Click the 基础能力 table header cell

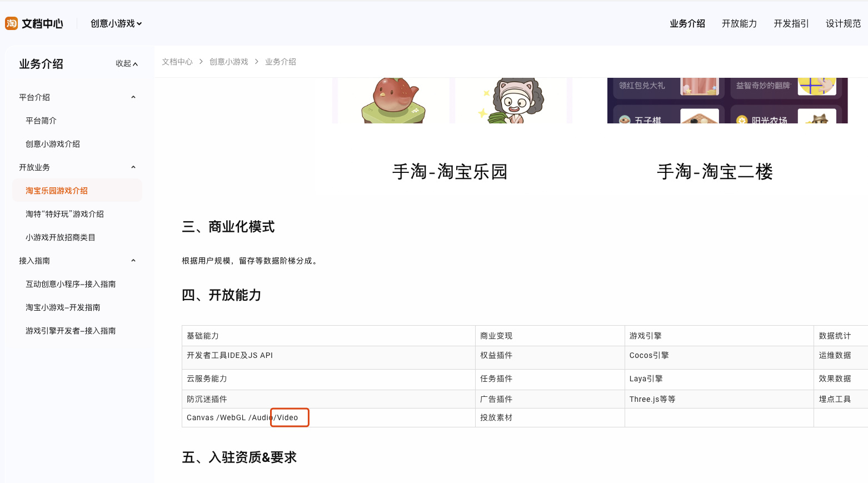[328, 336]
